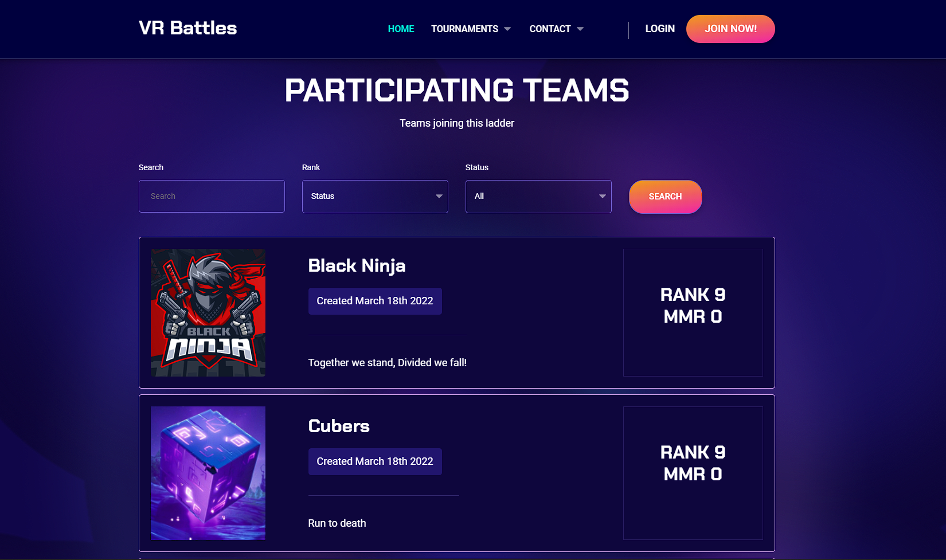Select Cubers' RANK 9 MMR 0 box
This screenshot has height=560, width=946.
click(x=693, y=473)
